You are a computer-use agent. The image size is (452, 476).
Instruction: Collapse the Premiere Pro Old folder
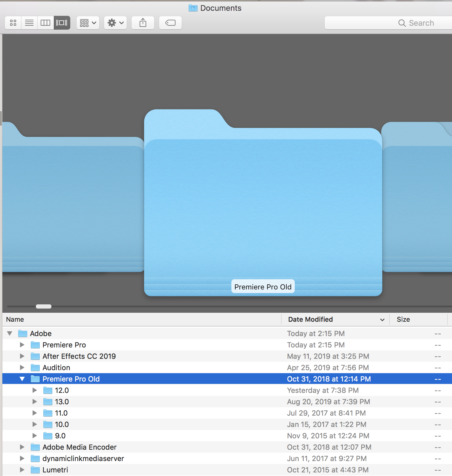pyautogui.click(x=22, y=379)
